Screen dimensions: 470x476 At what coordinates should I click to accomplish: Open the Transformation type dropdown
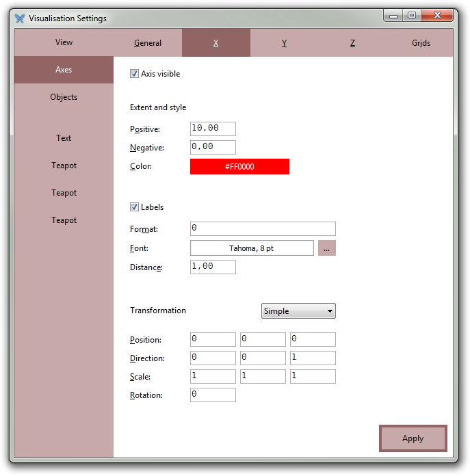click(x=298, y=311)
